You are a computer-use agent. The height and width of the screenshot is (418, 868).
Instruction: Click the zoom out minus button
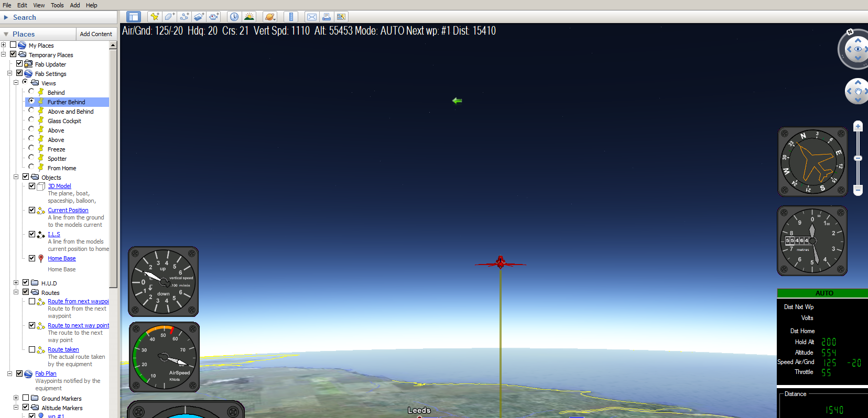858,190
